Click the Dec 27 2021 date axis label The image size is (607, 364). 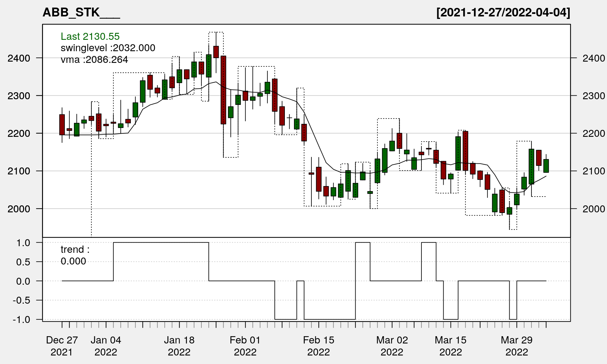pos(62,346)
